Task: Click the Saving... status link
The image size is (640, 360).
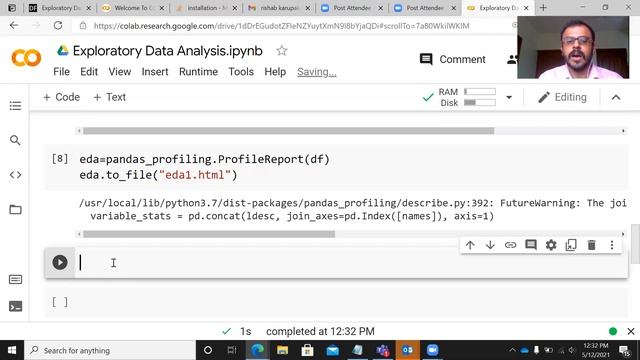Action: [x=317, y=72]
